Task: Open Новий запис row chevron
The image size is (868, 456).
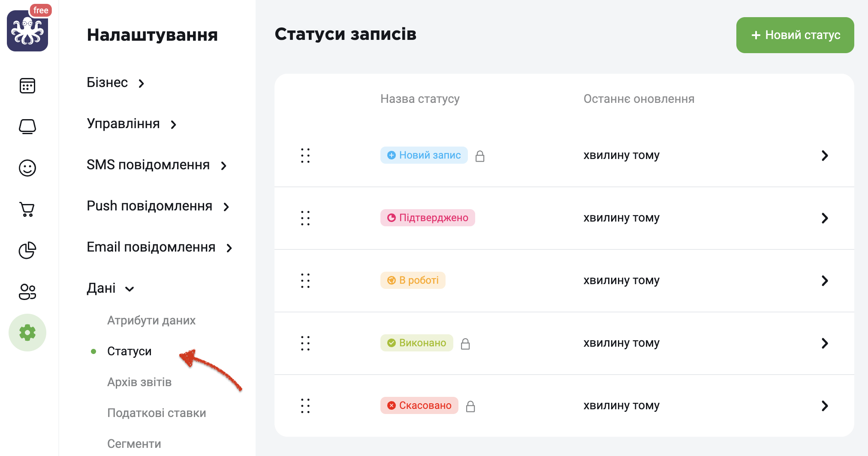Action: 824,156
